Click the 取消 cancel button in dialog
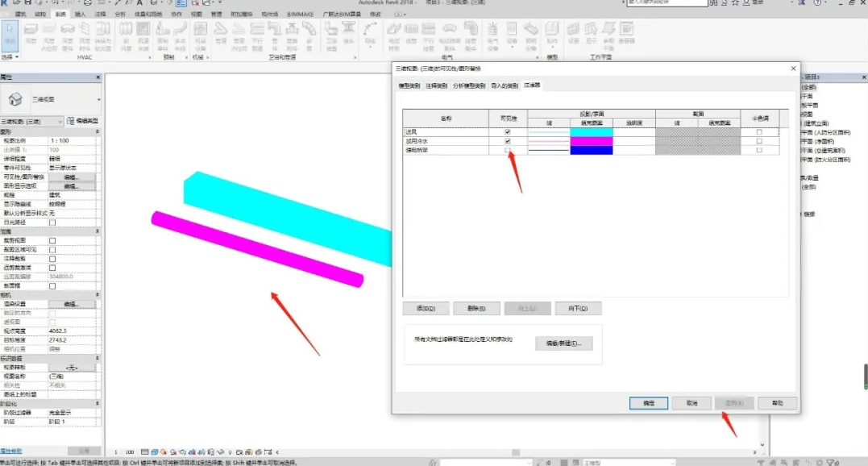Screen dimensions: 868x466 tap(692, 403)
